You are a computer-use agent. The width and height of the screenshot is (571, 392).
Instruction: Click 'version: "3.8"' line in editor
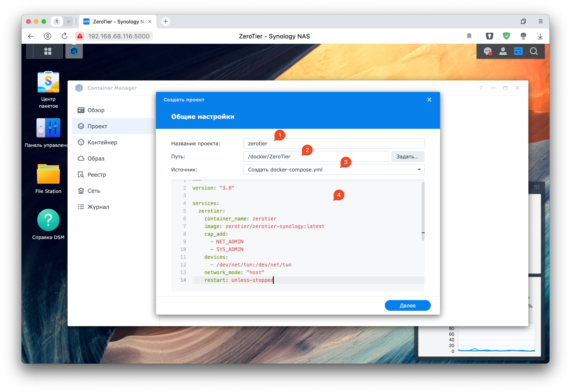(x=213, y=188)
